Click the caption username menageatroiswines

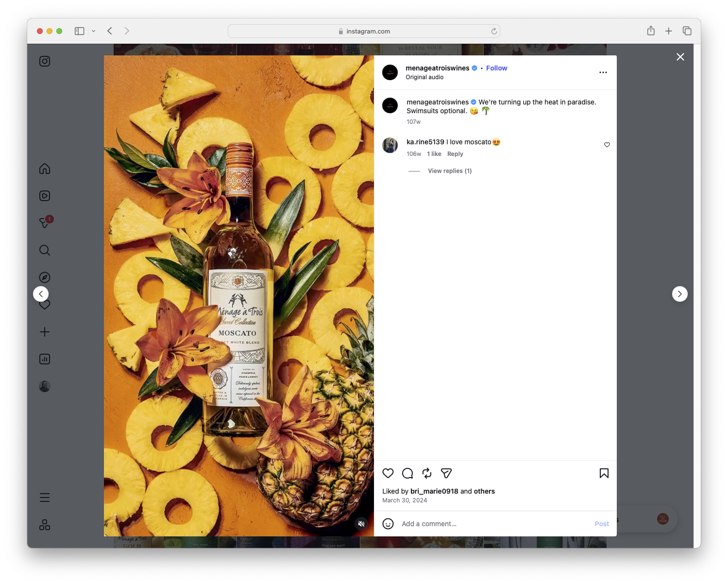(438, 102)
